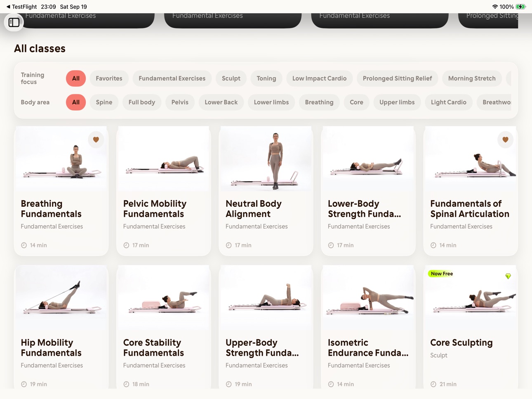Filter classes by Pelvis body area

tap(180, 102)
